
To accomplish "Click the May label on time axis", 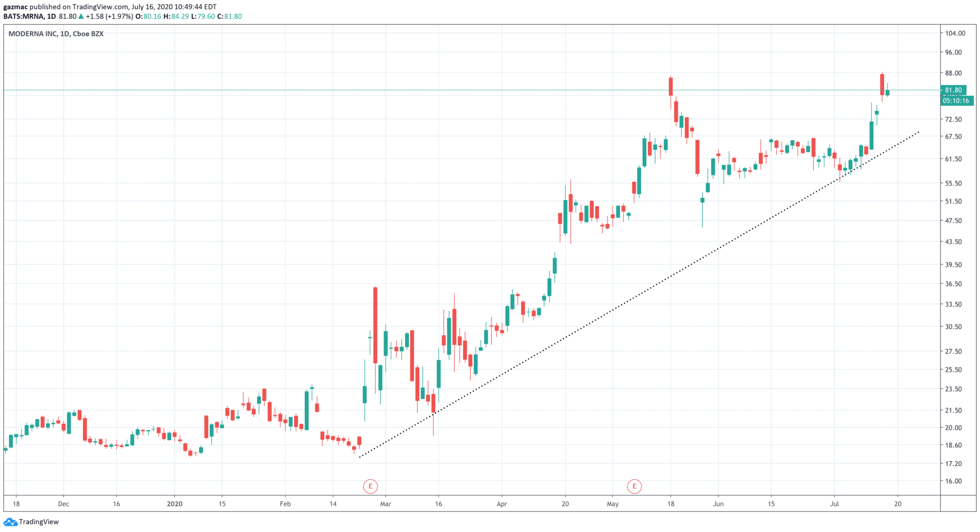I will [x=612, y=504].
